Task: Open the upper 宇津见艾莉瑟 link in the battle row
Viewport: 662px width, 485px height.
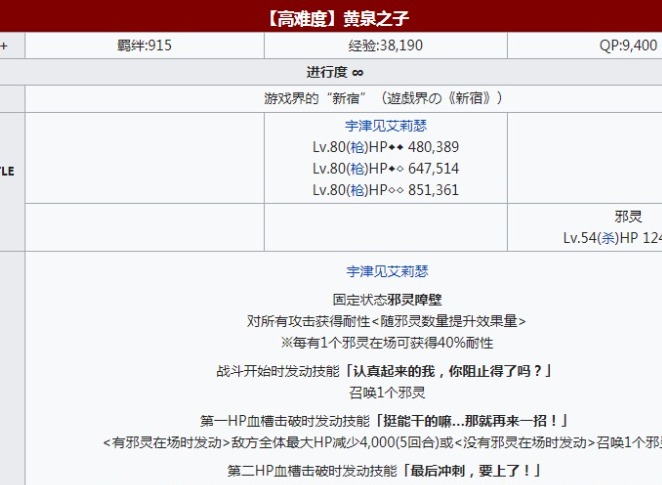Action: [x=385, y=126]
